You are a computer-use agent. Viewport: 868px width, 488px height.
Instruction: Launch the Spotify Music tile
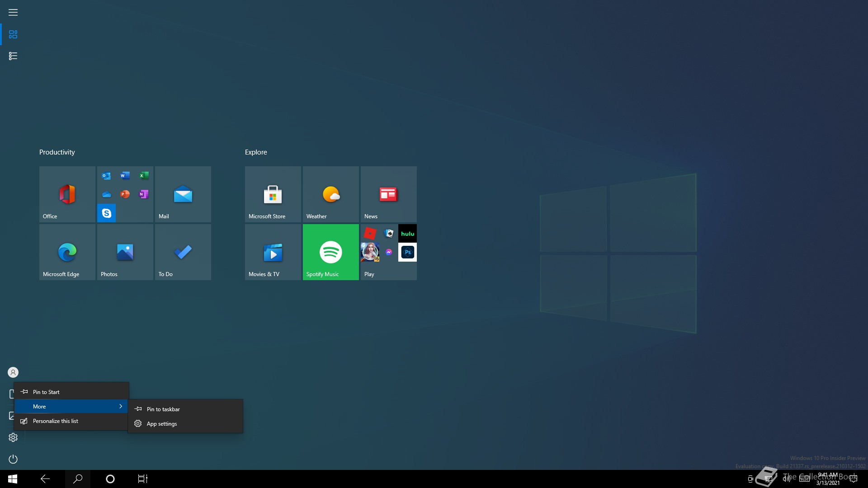(x=330, y=252)
